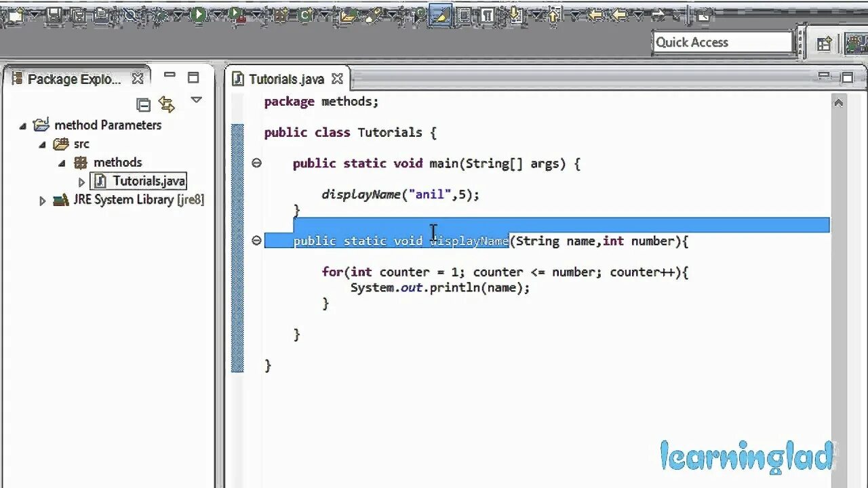This screenshot has height=488, width=868.
Task: Toggle Block Selection Mode
Action: pyautogui.click(x=464, y=14)
